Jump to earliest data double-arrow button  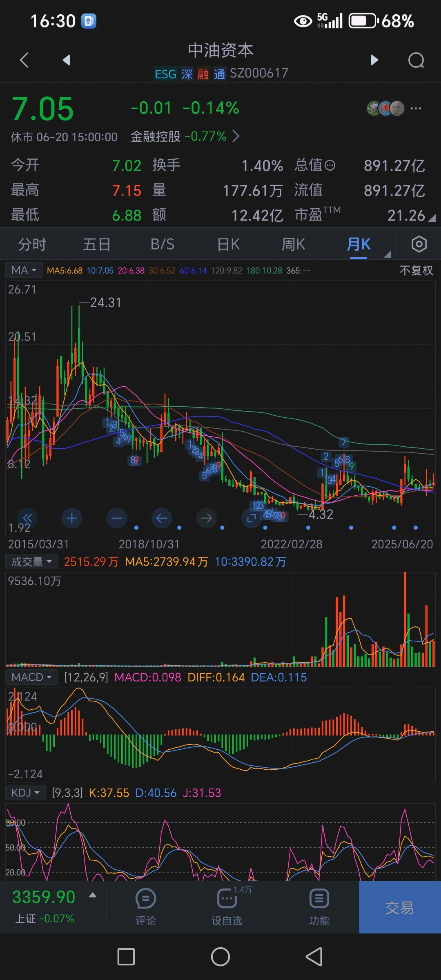27,518
